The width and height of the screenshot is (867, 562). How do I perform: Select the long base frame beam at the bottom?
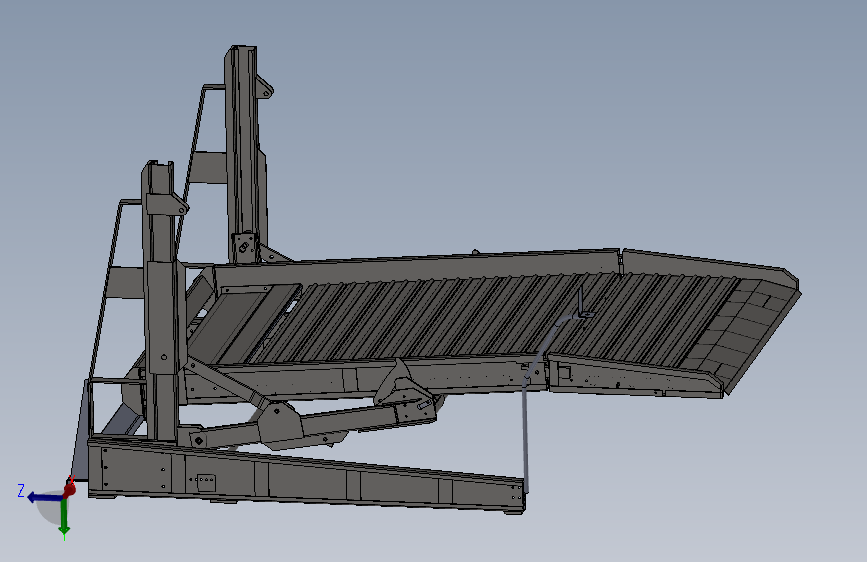(307, 475)
